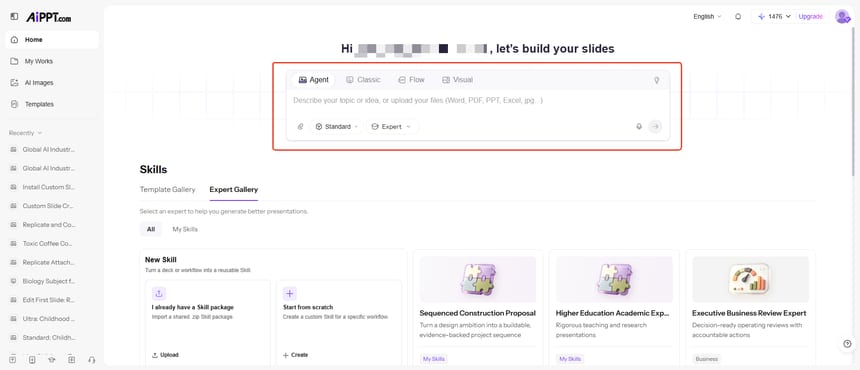Open 'Replicate Attach...' recent item

pyautogui.click(x=48, y=263)
